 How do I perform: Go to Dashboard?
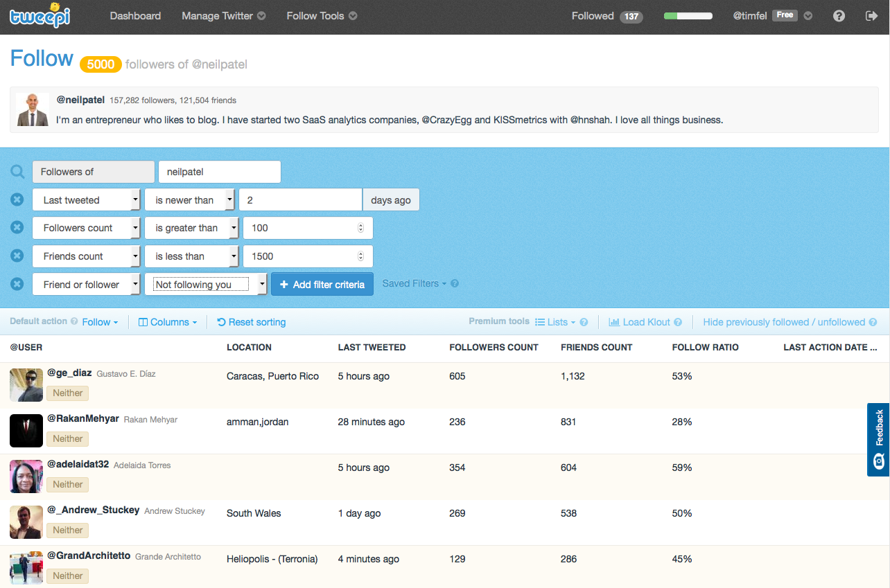pyautogui.click(x=135, y=16)
